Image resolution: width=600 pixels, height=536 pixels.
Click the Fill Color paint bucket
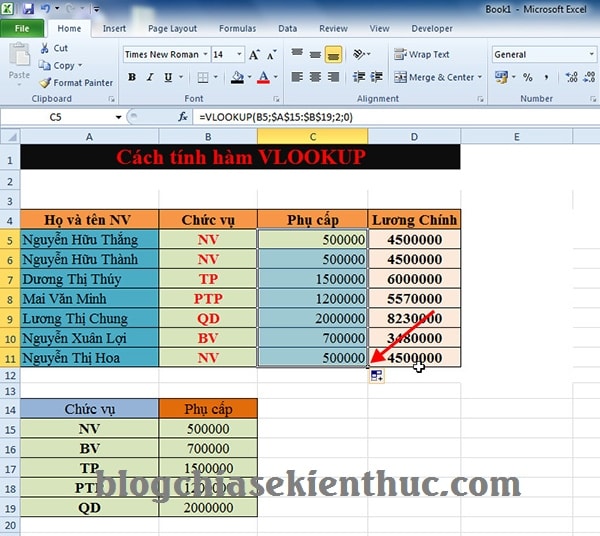[x=237, y=78]
